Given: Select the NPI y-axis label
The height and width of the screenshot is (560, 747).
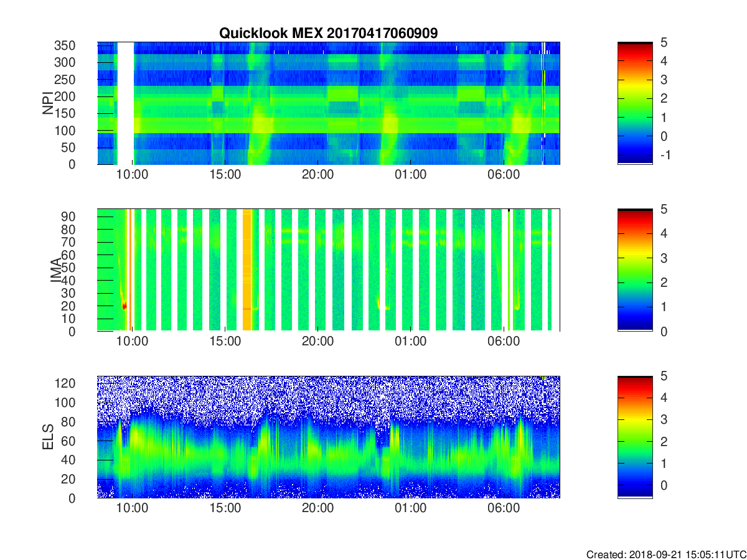Looking at the screenshot, I should pyautogui.click(x=48, y=104).
